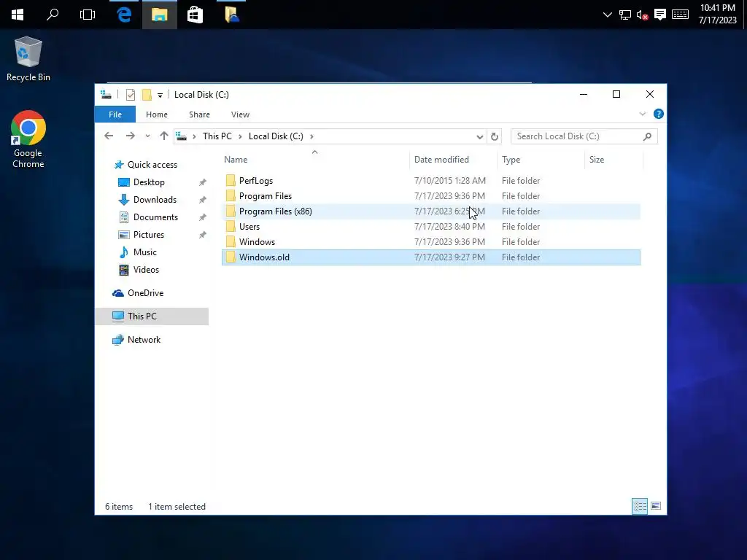Open the Action Center notifications icon
Image resolution: width=747 pixels, height=560 pixels.
tap(659, 15)
